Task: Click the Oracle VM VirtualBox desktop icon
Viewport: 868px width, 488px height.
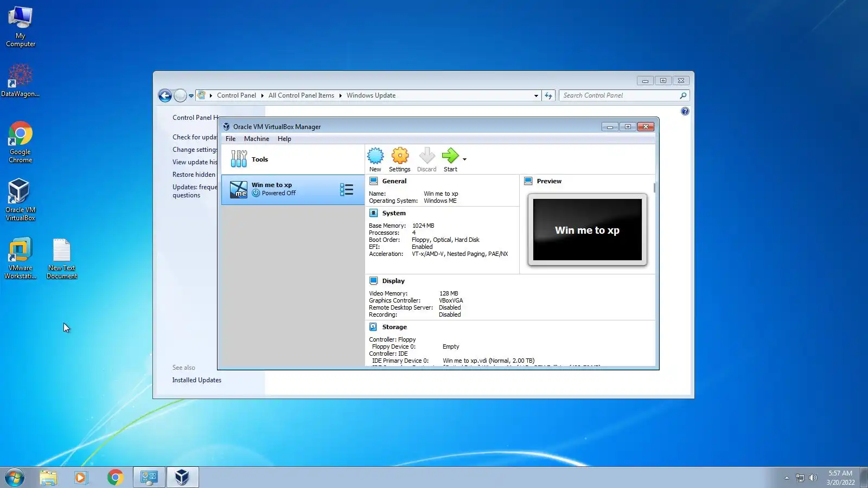Action: click(x=21, y=200)
